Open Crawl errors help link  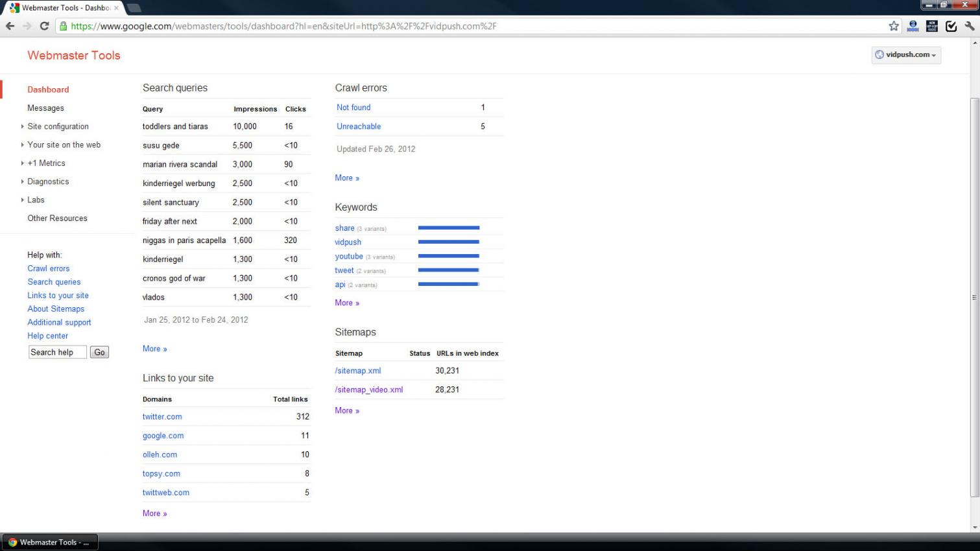[x=48, y=268]
